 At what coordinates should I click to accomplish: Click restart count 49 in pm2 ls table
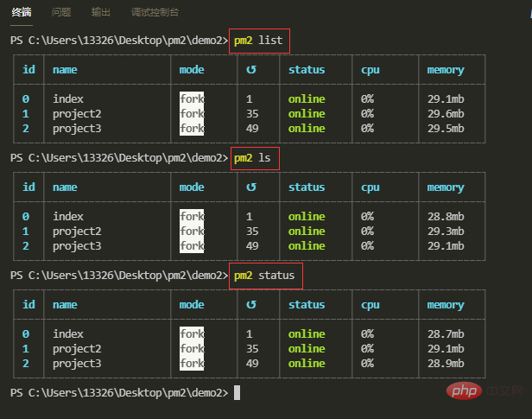click(x=252, y=246)
